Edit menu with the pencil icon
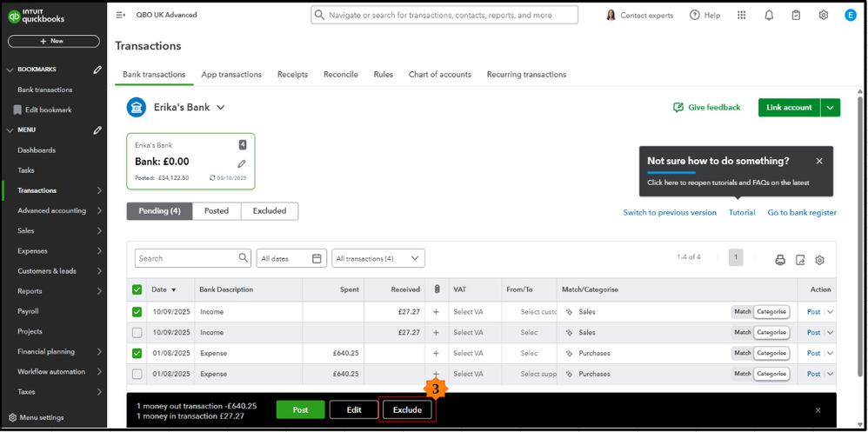The width and height of the screenshot is (868, 432). (97, 130)
